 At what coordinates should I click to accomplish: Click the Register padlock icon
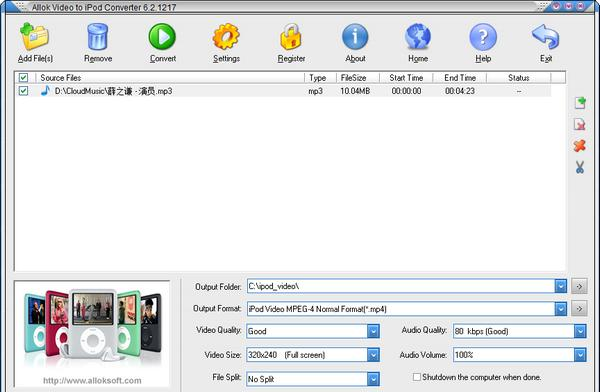point(291,37)
